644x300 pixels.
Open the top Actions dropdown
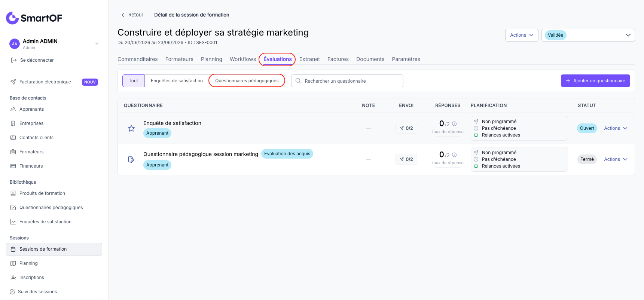click(x=522, y=35)
